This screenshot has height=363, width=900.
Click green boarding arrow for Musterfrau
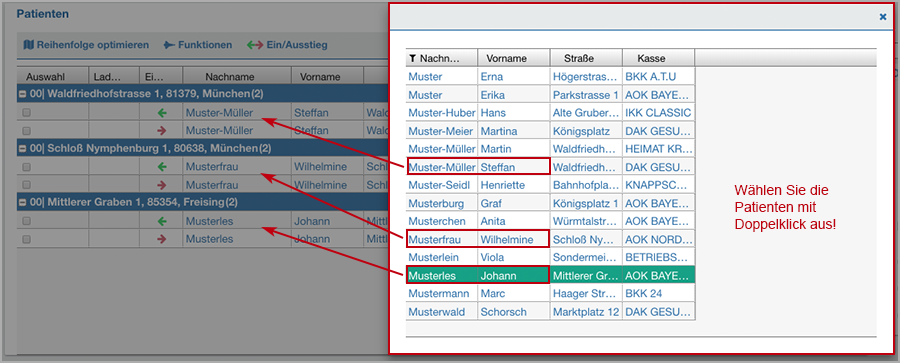tap(161, 167)
